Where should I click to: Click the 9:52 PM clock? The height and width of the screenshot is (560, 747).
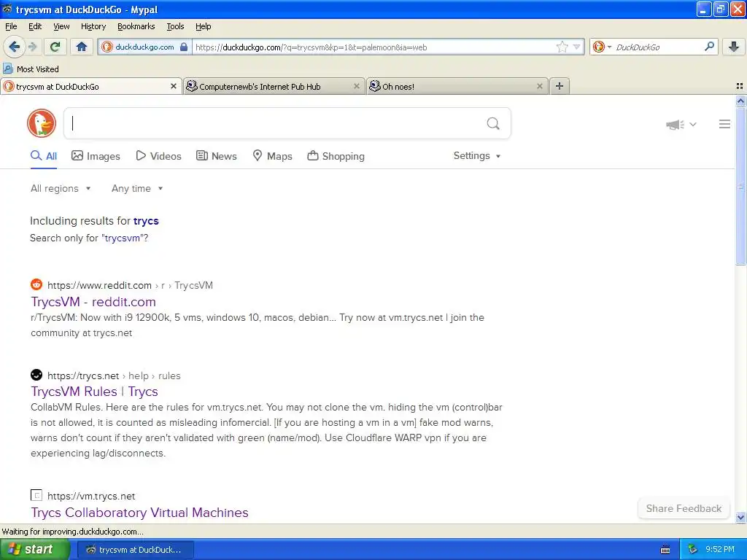pyautogui.click(x=720, y=549)
